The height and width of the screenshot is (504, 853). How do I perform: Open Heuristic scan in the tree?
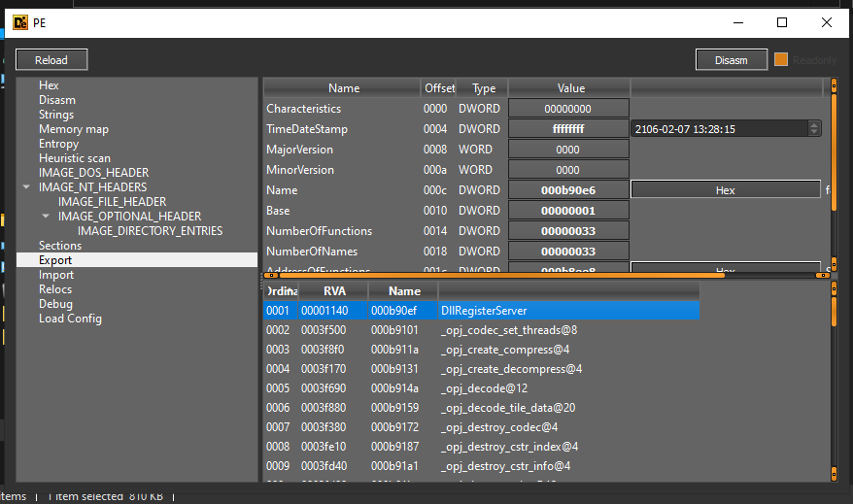click(75, 158)
